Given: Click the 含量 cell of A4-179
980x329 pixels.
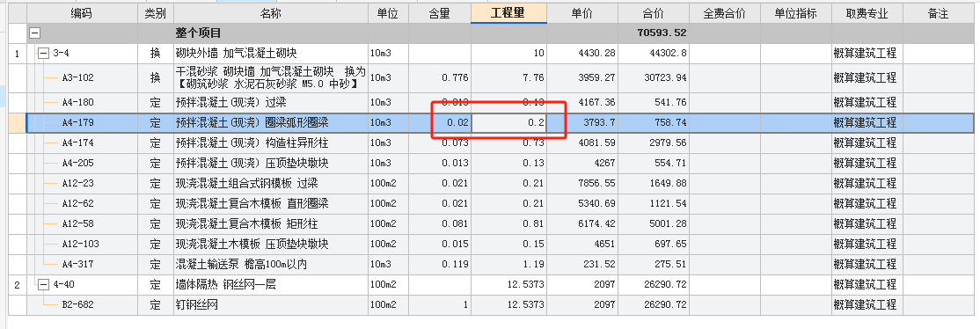Looking at the screenshot, I should tap(440, 122).
